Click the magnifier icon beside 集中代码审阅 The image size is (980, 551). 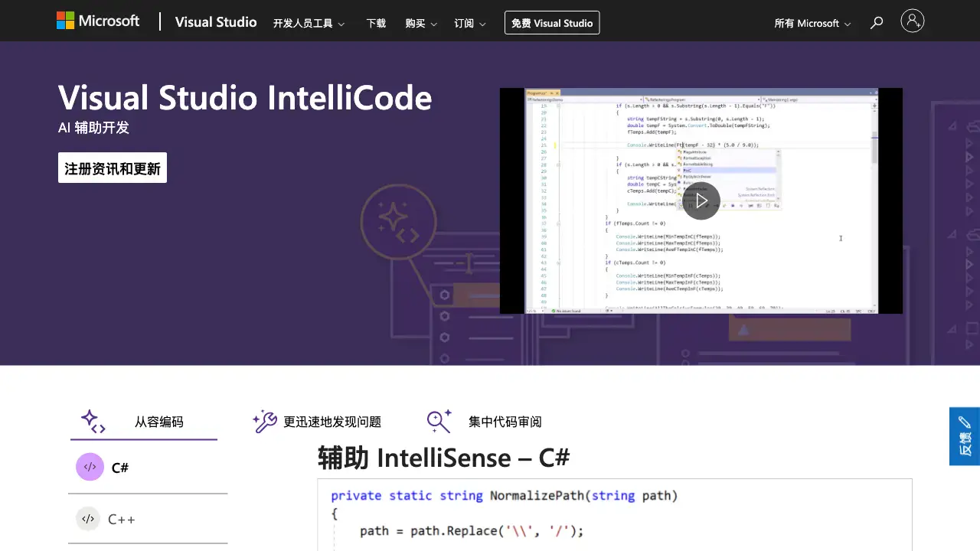pos(439,420)
